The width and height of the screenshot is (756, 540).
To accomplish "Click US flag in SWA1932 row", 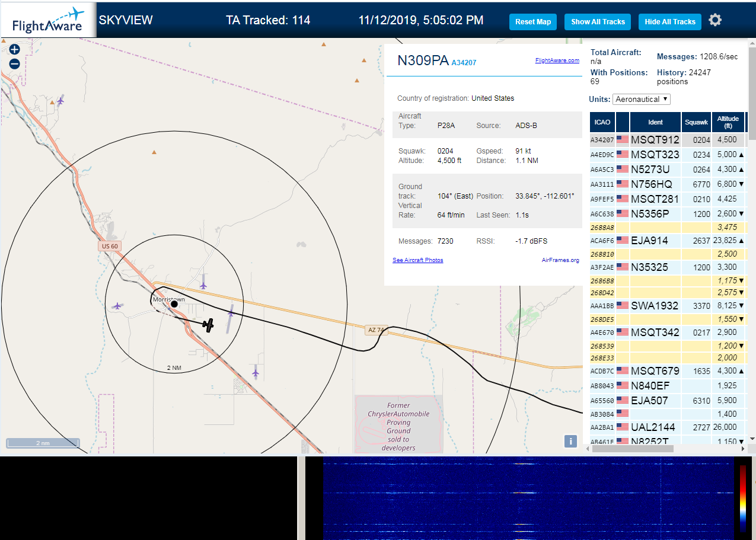I will 623,305.
